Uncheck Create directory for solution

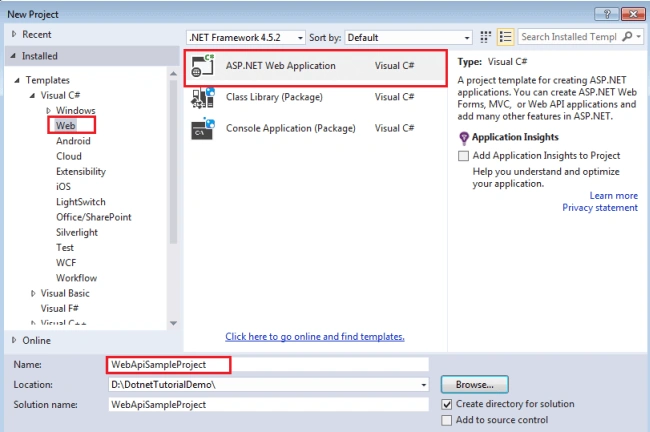[446, 404]
